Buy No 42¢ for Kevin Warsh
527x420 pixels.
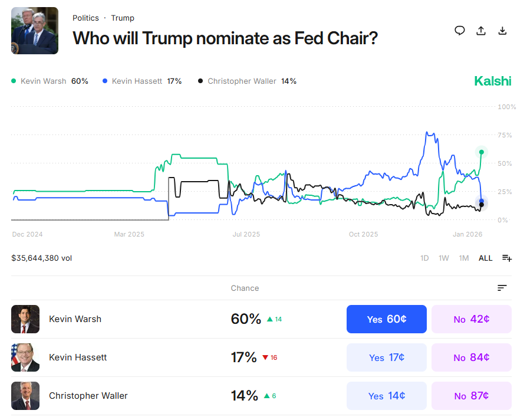(471, 319)
